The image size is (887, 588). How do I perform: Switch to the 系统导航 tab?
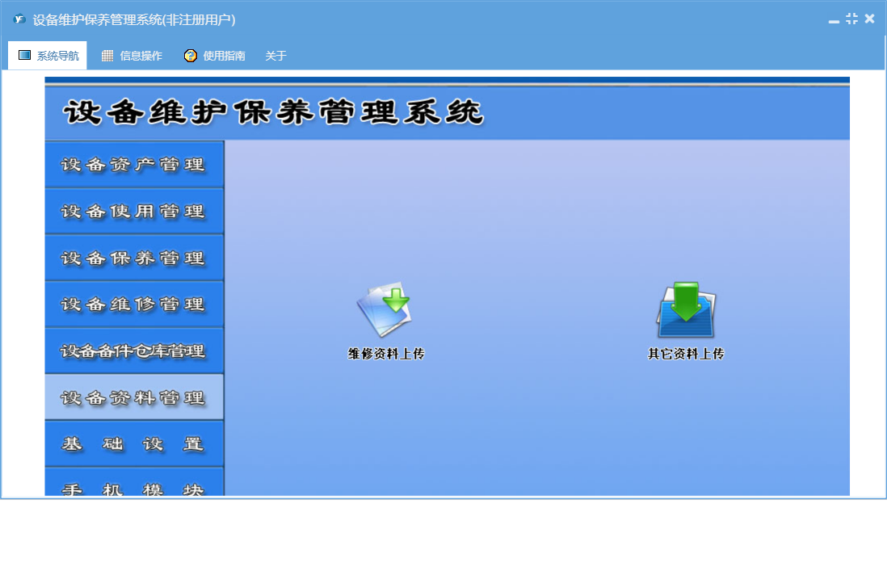[x=48, y=56]
